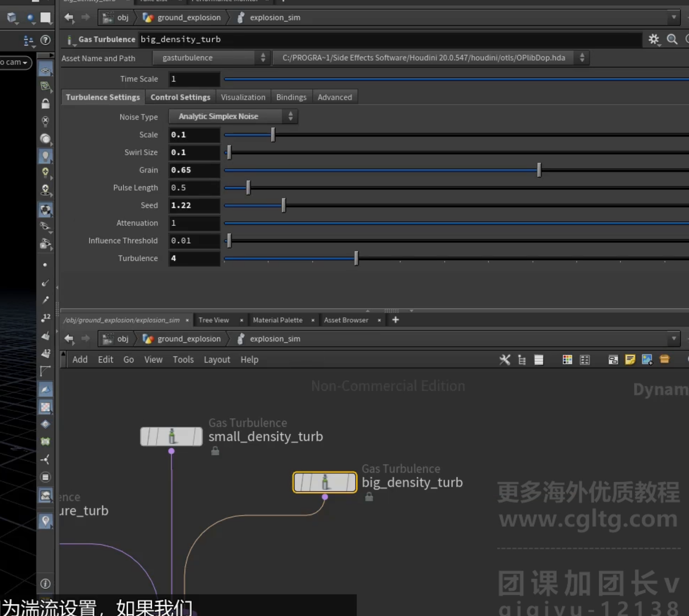Click the network box icon in toolbar
This screenshot has height=616, width=689.
613,359
